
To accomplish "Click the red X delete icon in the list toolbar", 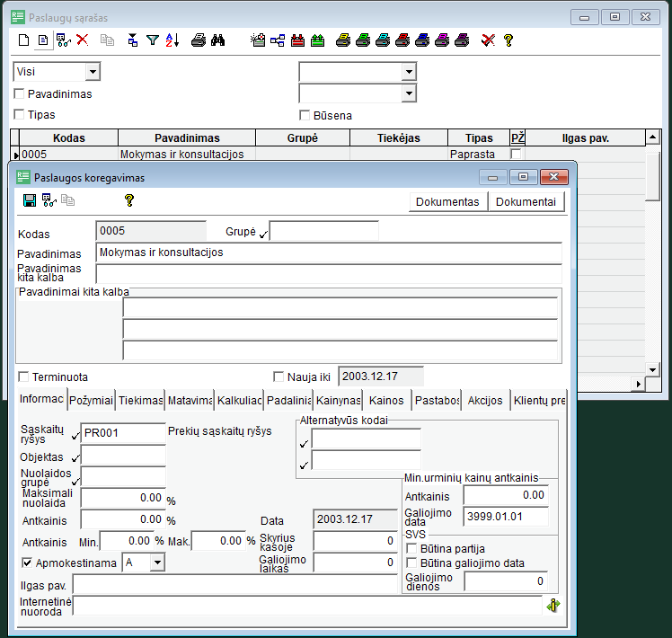I will pos(83,40).
